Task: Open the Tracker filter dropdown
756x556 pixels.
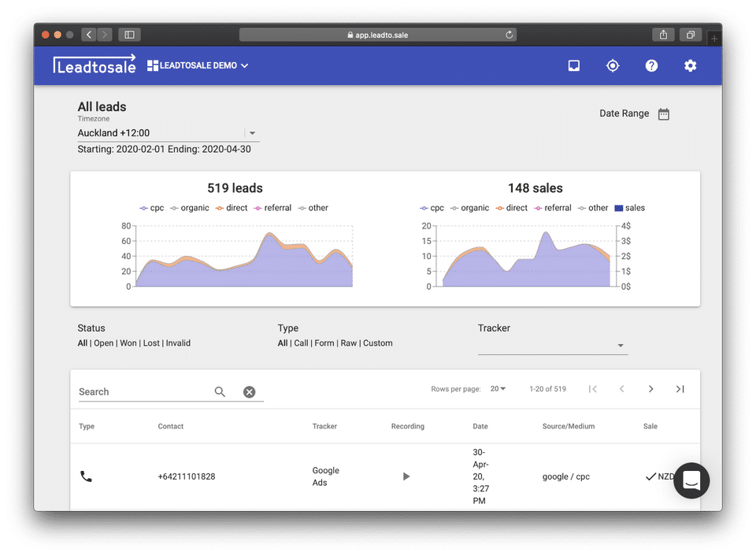Action: click(x=553, y=345)
